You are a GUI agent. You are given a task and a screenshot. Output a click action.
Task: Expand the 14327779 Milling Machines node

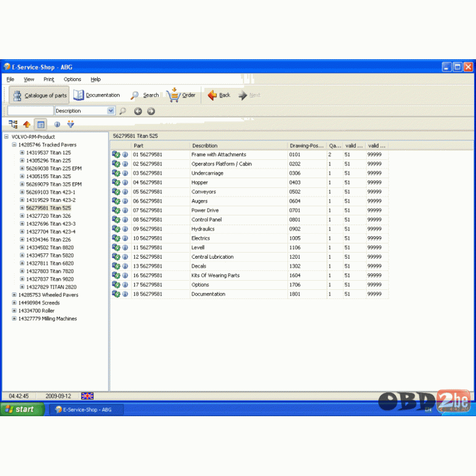click(x=14, y=318)
